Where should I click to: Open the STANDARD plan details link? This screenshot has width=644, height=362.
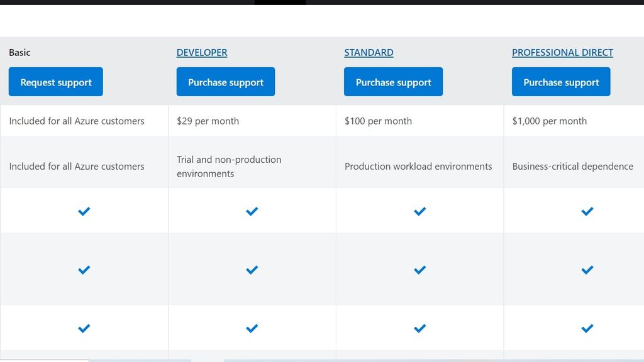pyautogui.click(x=369, y=52)
